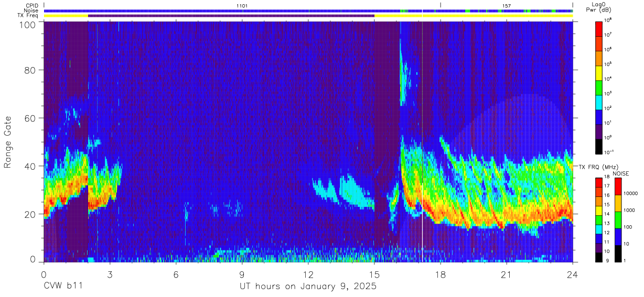Click the '3' tick on the UT hours axis
644x297 pixels.
pos(110,274)
